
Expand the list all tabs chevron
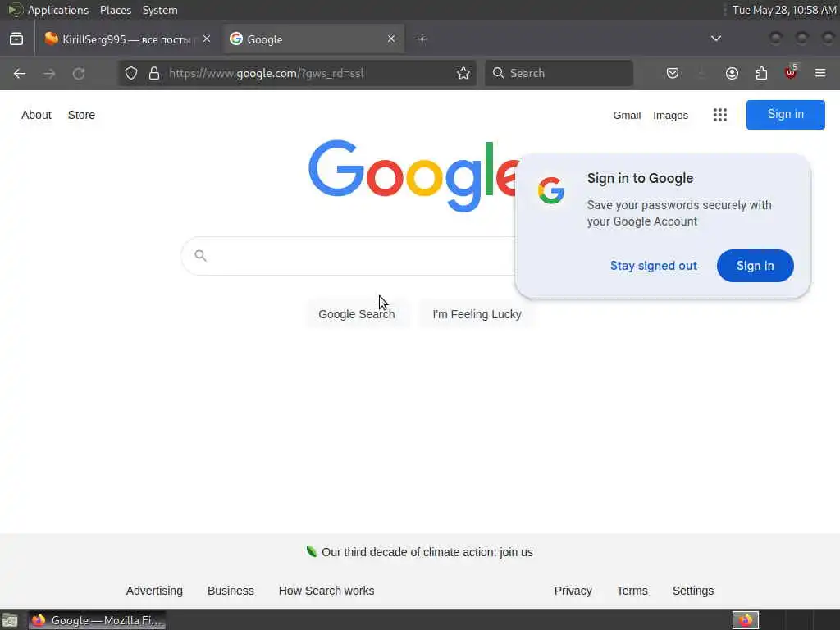click(x=715, y=39)
